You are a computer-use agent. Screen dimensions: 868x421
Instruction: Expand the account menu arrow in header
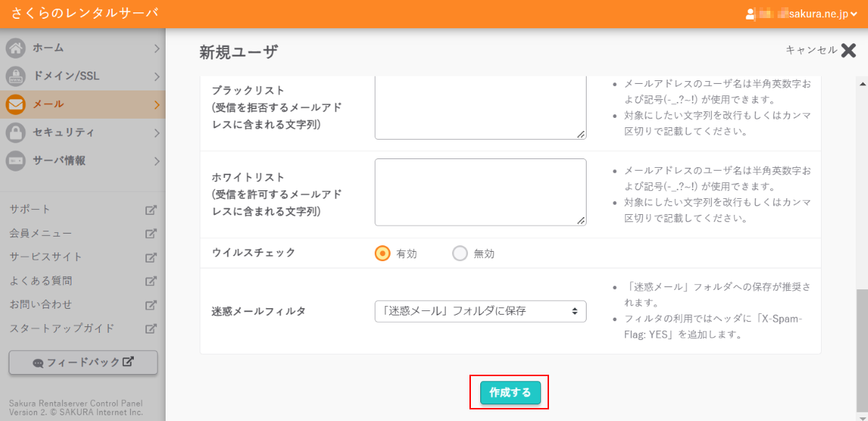click(x=854, y=14)
